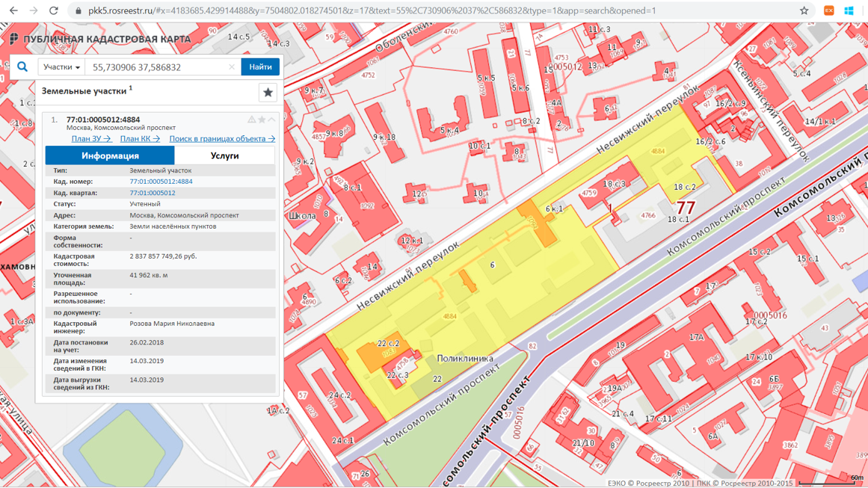
Task: Click area value 41 962 кв. м
Action: point(148,275)
